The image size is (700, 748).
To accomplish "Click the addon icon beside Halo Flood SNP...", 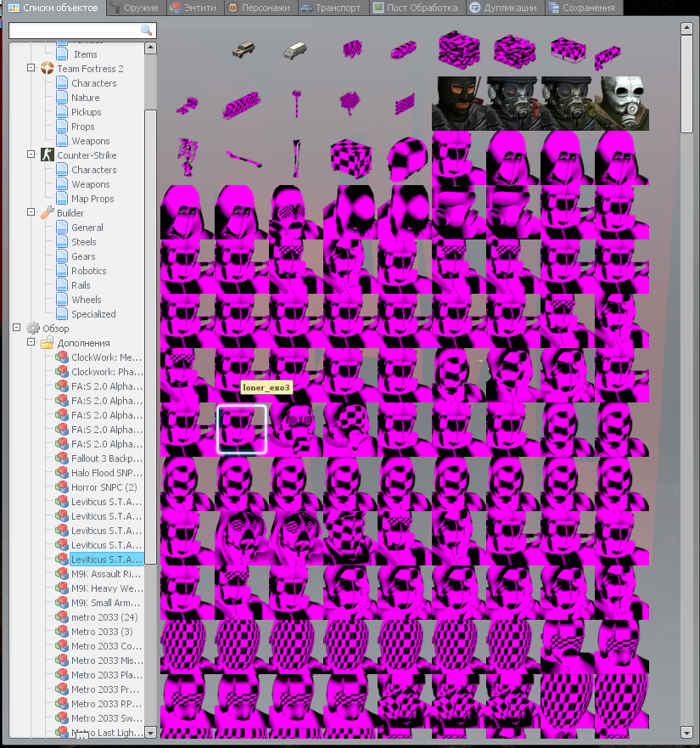I will [x=61, y=472].
